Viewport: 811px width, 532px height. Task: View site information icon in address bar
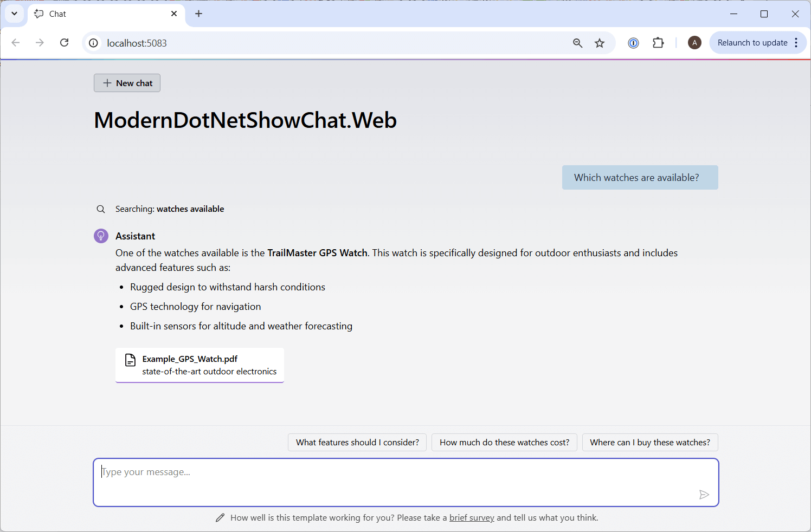94,43
